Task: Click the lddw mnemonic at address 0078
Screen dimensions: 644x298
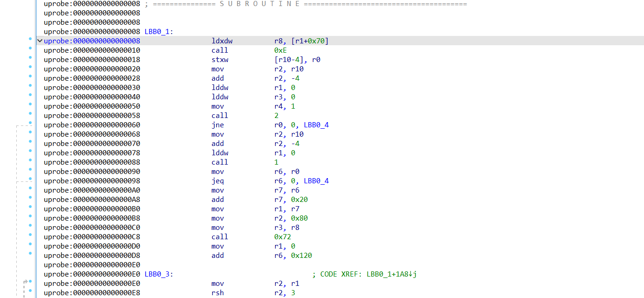Action: (x=220, y=153)
